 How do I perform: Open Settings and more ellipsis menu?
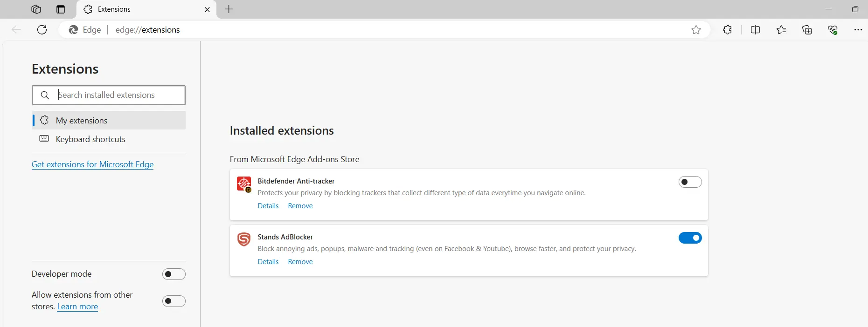[x=858, y=30]
